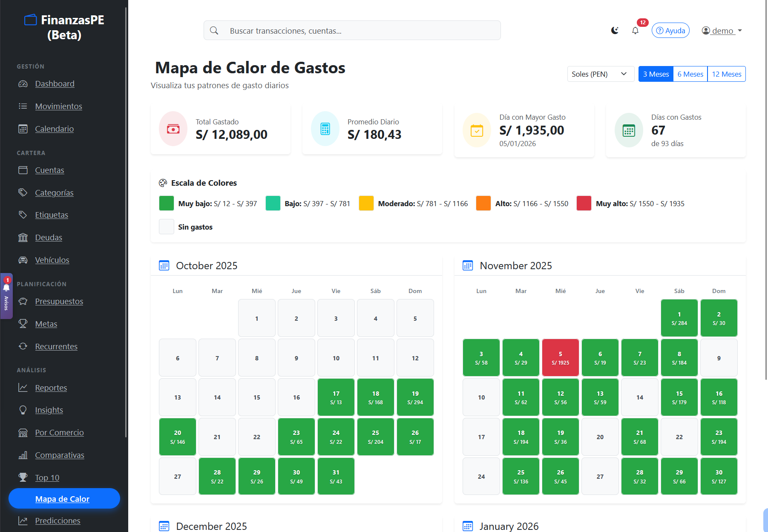Click the Metas trophy icon
Viewport: 768px width, 532px height.
pyautogui.click(x=23, y=324)
